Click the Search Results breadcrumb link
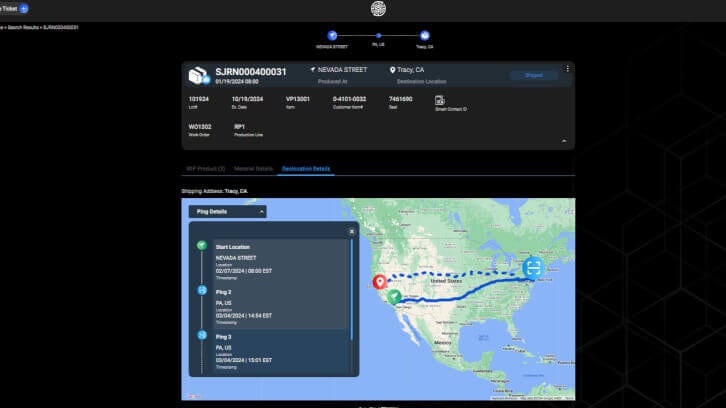The image size is (726, 408). click(26, 26)
